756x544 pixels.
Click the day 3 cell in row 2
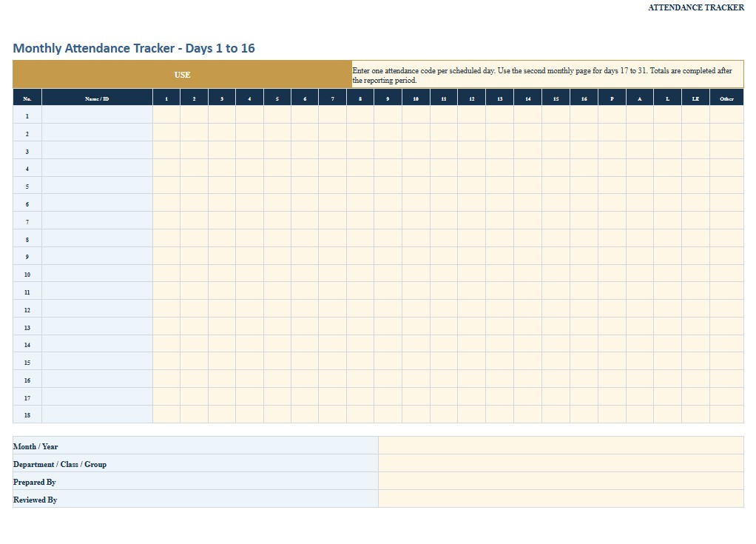point(222,132)
